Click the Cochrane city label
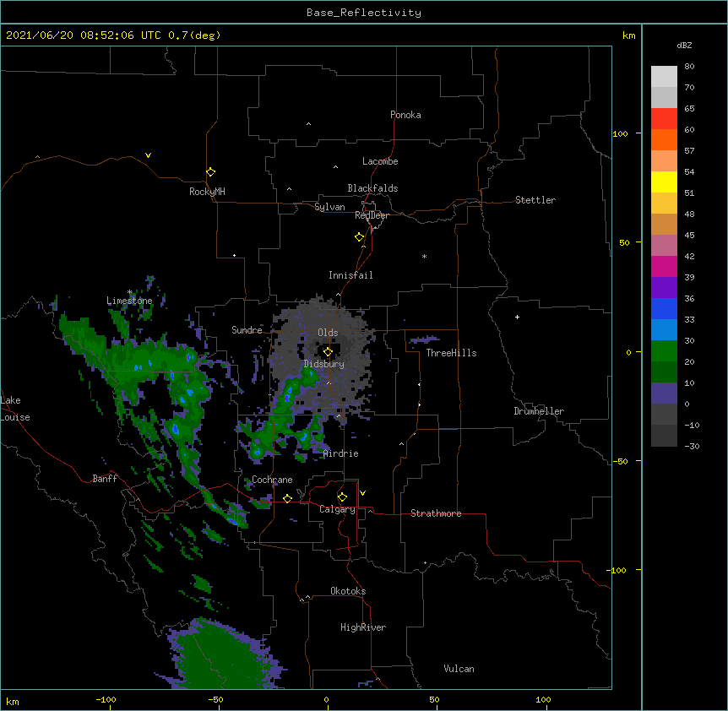The image size is (728, 711). [272, 480]
